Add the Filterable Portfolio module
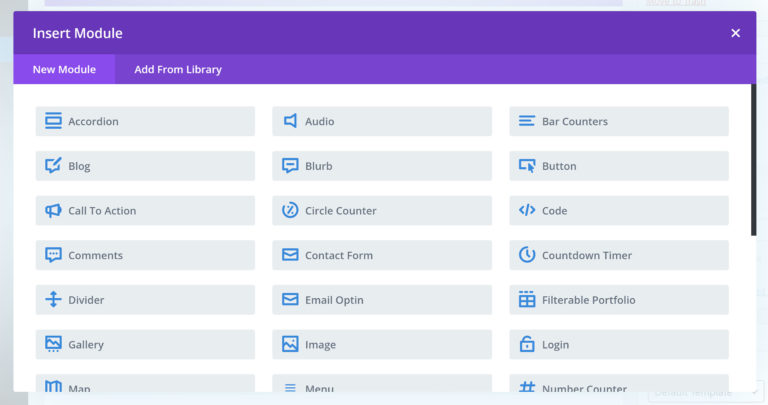Screen dimensions: 768x405 tap(619, 300)
